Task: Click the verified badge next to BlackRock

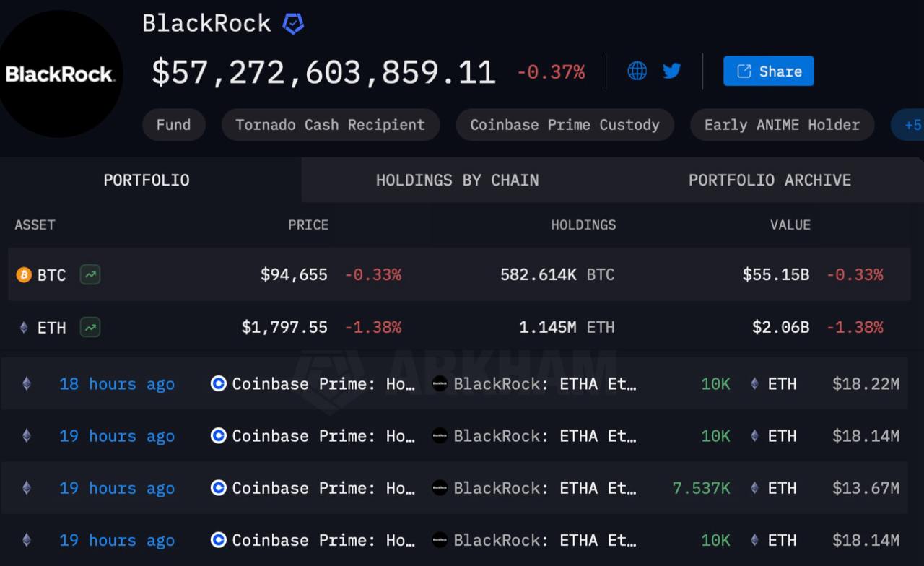Action: 292,24
